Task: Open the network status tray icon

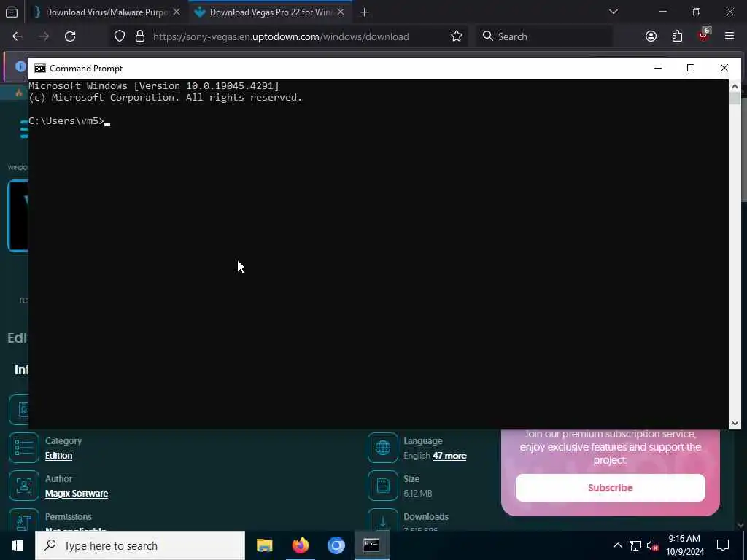Action: click(635, 545)
